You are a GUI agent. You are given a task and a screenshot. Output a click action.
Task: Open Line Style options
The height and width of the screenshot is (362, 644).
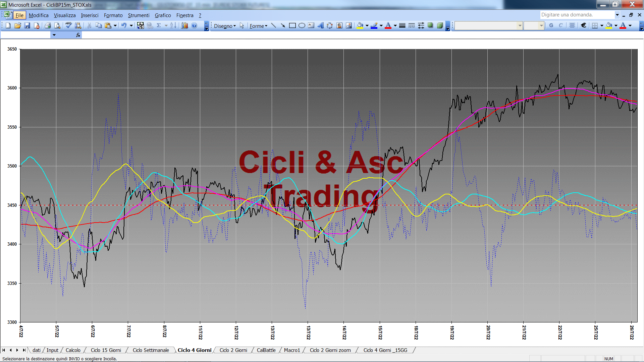click(x=402, y=25)
